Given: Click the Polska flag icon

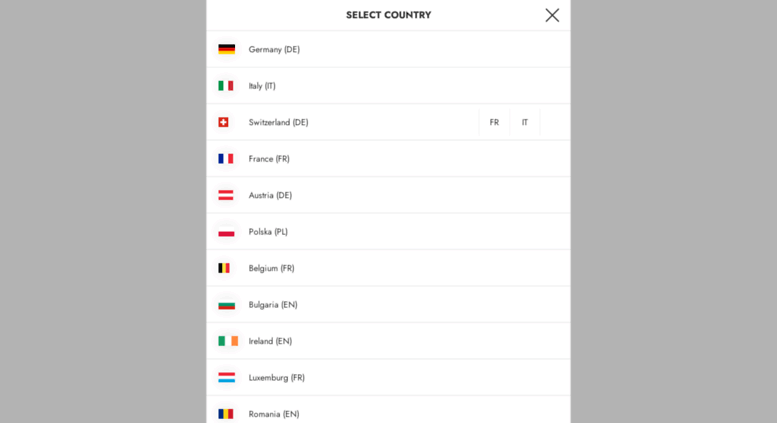Looking at the screenshot, I should [226, 232].
